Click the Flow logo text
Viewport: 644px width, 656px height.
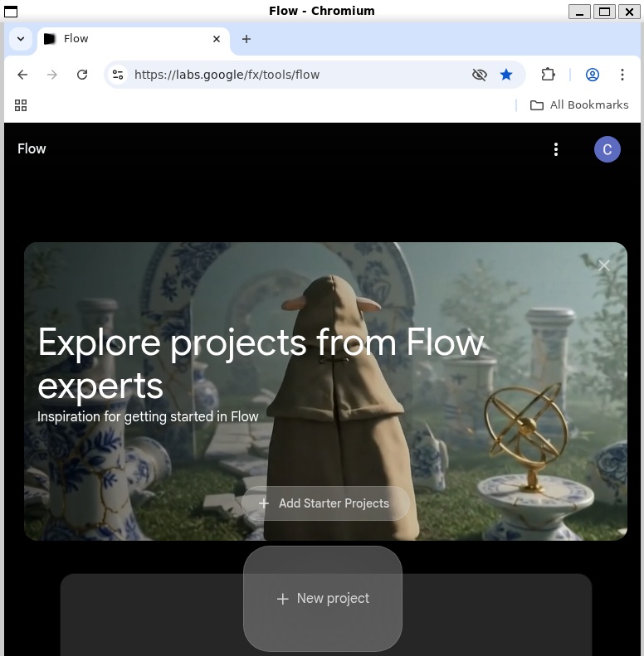tap(32, 149)
